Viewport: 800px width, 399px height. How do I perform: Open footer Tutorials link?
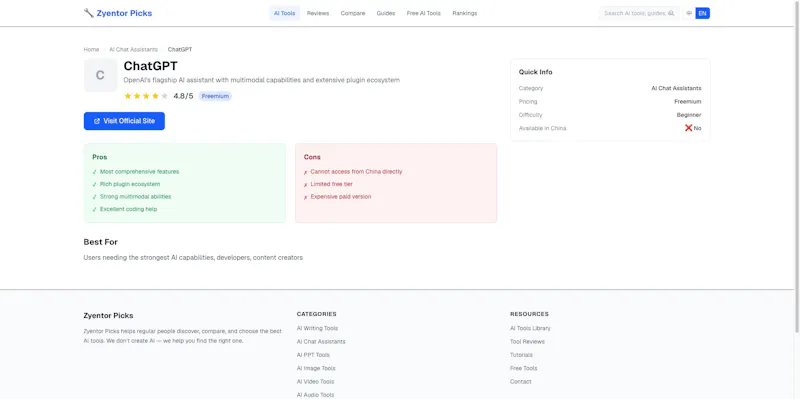pyautogui.click(x=521, y=355)
